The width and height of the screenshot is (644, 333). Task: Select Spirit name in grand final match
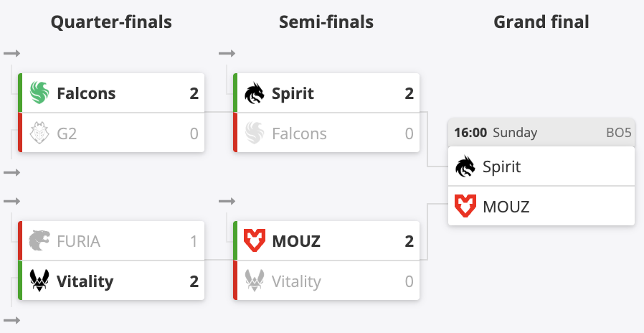pos(501,167)
